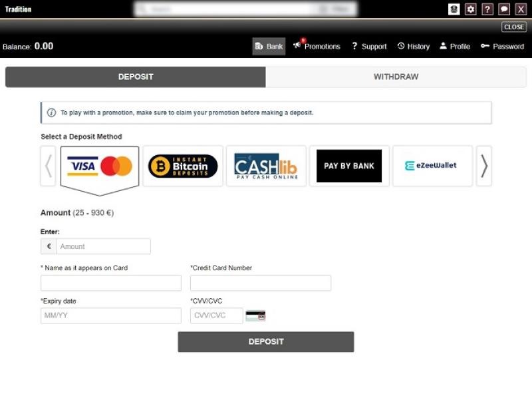Open the Bank section
Screen dimensions: 532x400
pos(269,46)
